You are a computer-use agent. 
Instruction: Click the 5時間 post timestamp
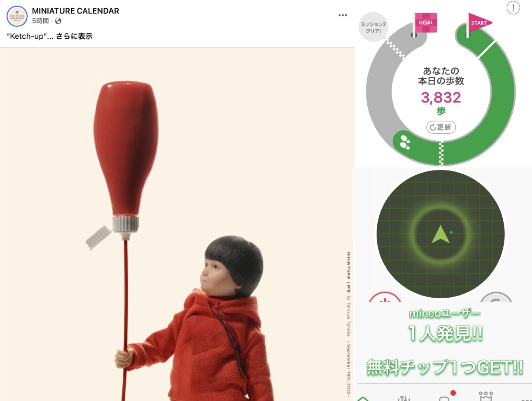[x=40, y=21]
